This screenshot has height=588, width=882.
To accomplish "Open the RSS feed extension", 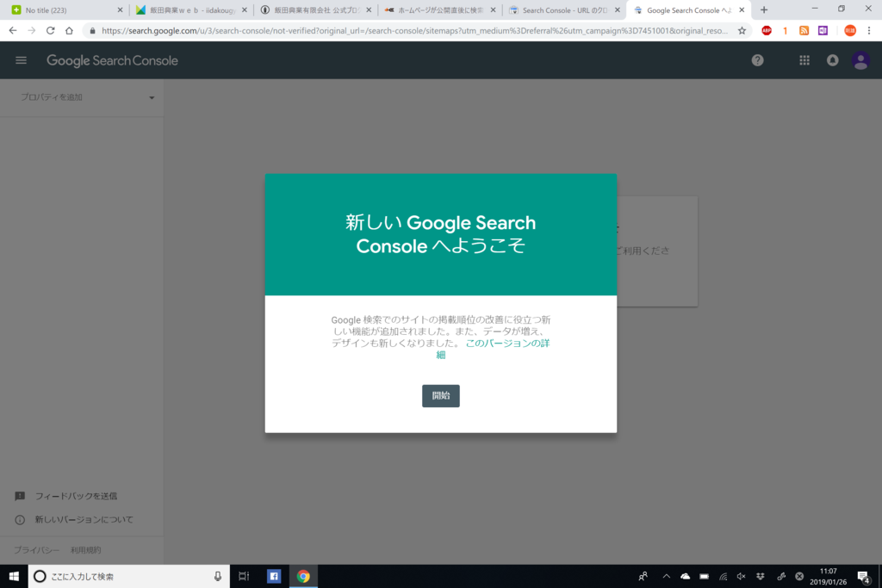I will click(804, 31).
